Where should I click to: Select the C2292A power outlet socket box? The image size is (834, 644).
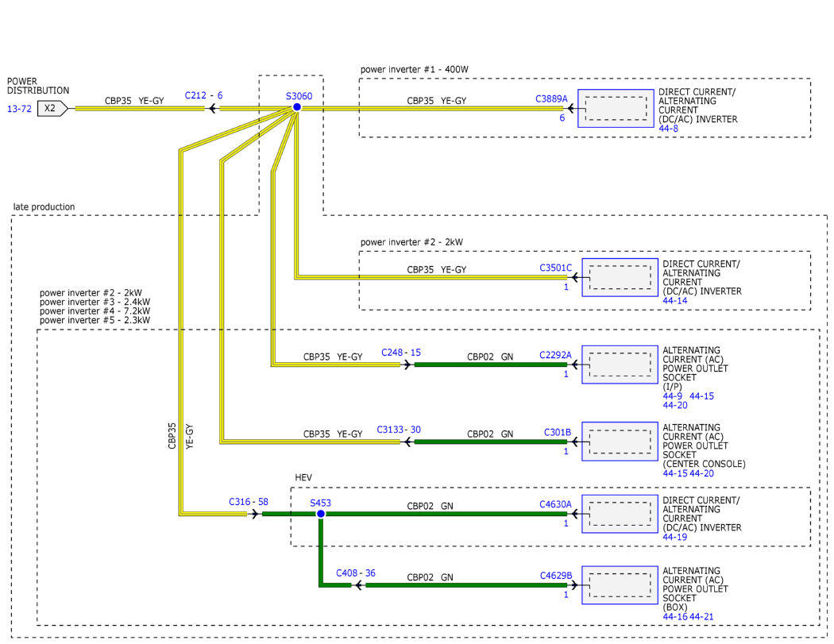[620, 364]
